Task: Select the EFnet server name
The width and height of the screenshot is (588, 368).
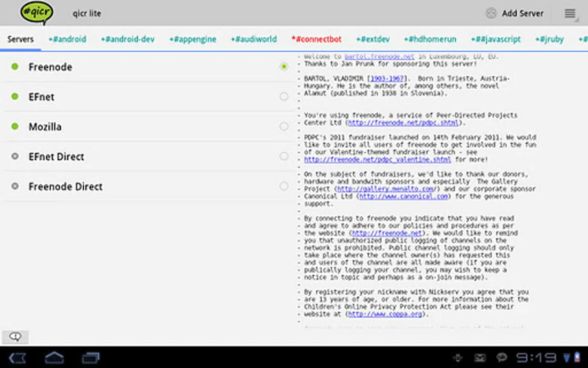Action: [x=41, y=97]
